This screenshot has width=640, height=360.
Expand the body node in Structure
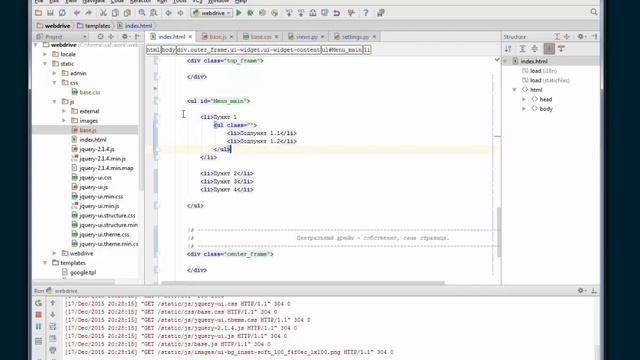point(524,109)
